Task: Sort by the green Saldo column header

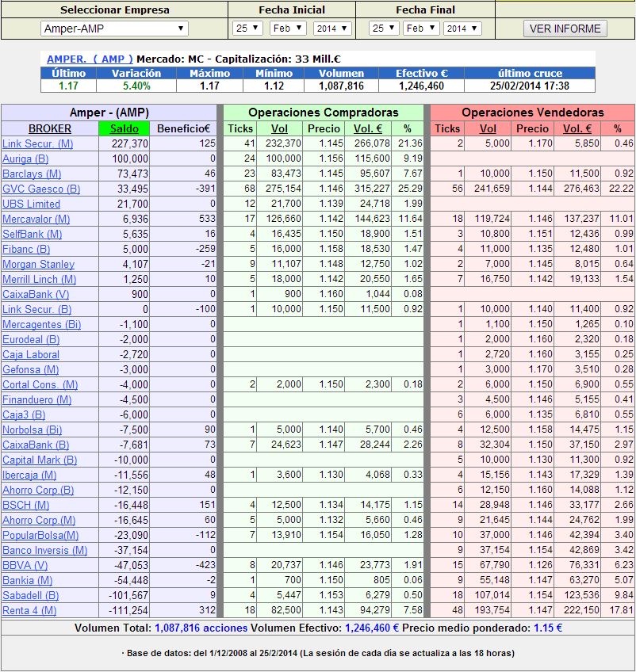Action: click(x=124, y=128)
